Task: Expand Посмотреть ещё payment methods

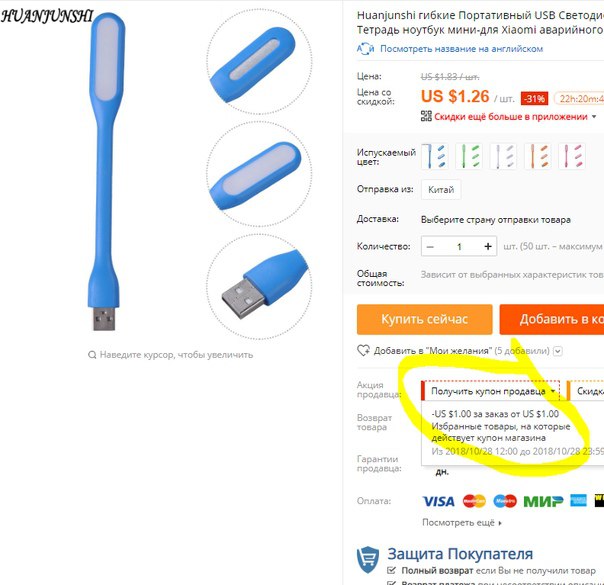Action: [x=462, y=523]
